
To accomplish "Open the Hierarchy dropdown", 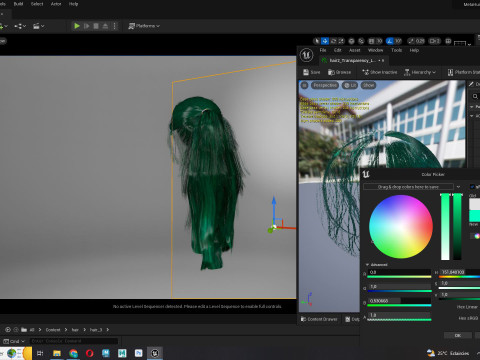I will (420, 72).
